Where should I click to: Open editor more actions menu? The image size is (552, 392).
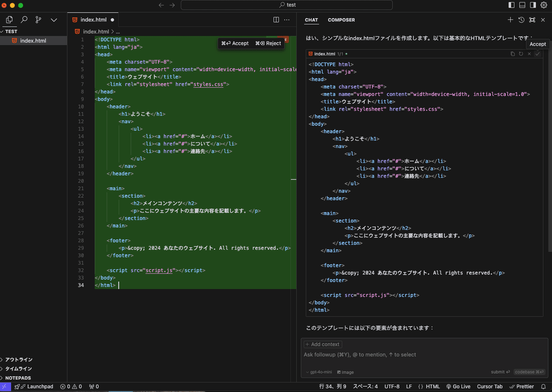pyautogui.click(x=287, y=20)
